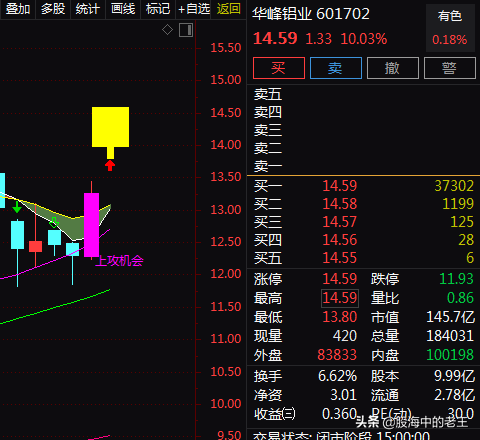
Task: Click the 换手 value 6.62%
Action: tap(337, 376)
